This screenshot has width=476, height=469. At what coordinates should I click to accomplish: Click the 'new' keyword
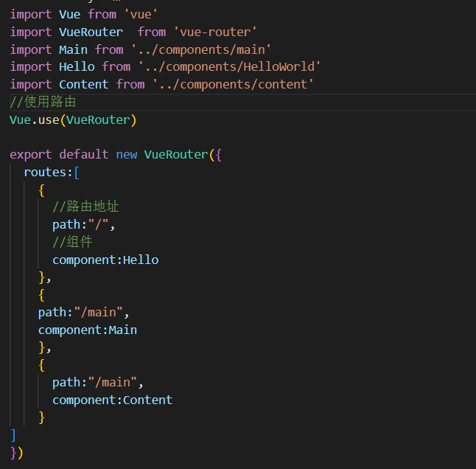[x=127, y=155]
